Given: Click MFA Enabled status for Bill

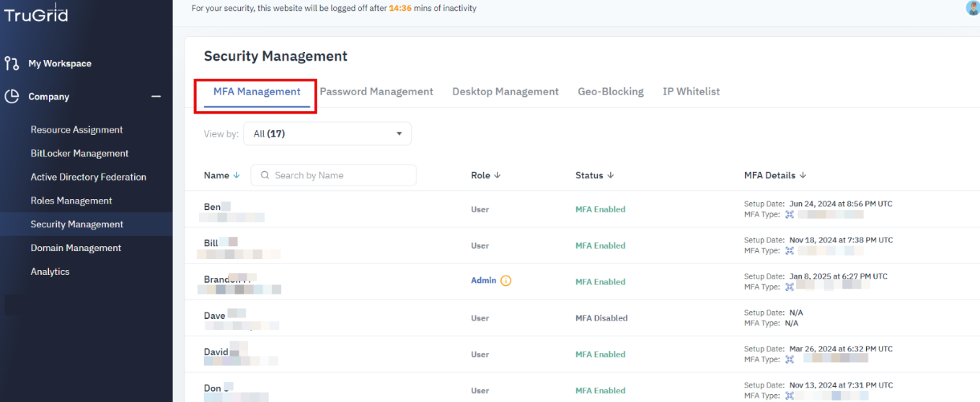Looking at the screenshot, I should pyautogui.click(x=600, y=245).
